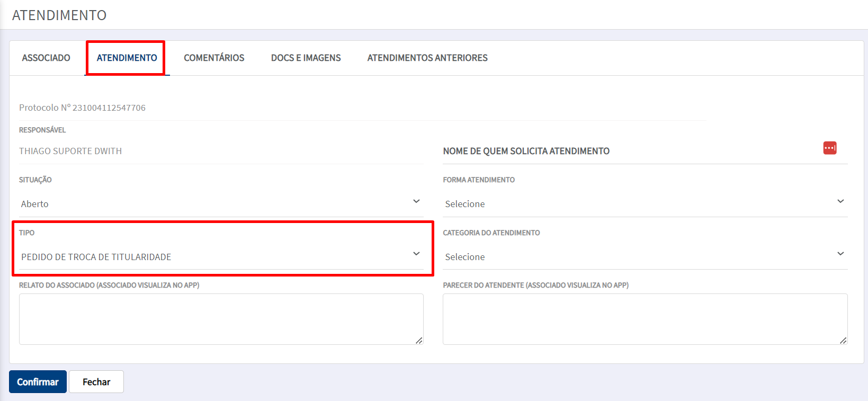The width and height of the screenshot is (868, 401).
Task: Go to DOCS E IMAGENS tab
Action: [306, 58]
